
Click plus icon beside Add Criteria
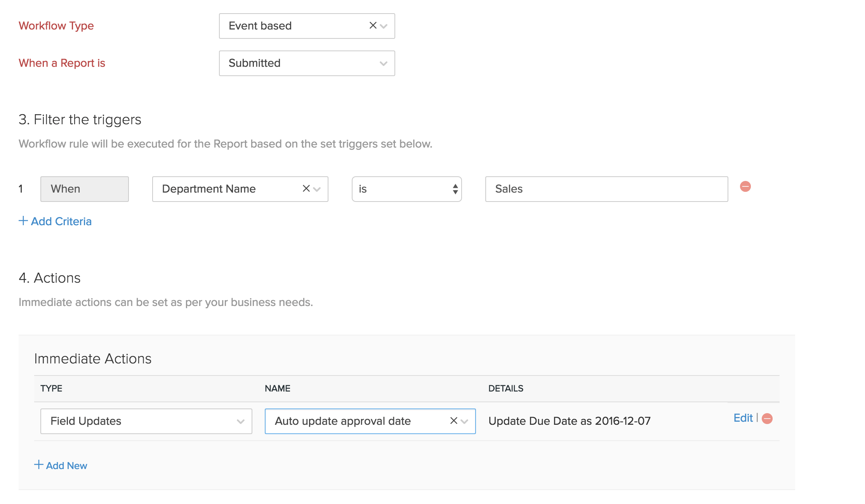23,221
